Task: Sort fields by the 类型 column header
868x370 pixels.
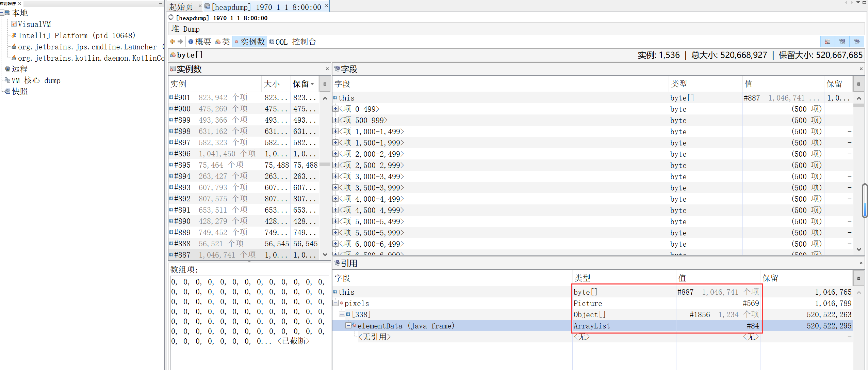Action: click(705, 84)
